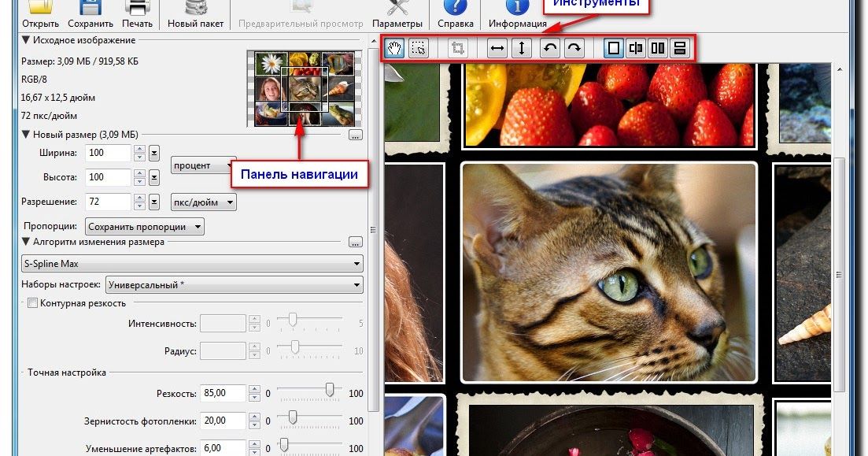
Task: Open the preset arrow button beside Ширина
Action: 154,153
